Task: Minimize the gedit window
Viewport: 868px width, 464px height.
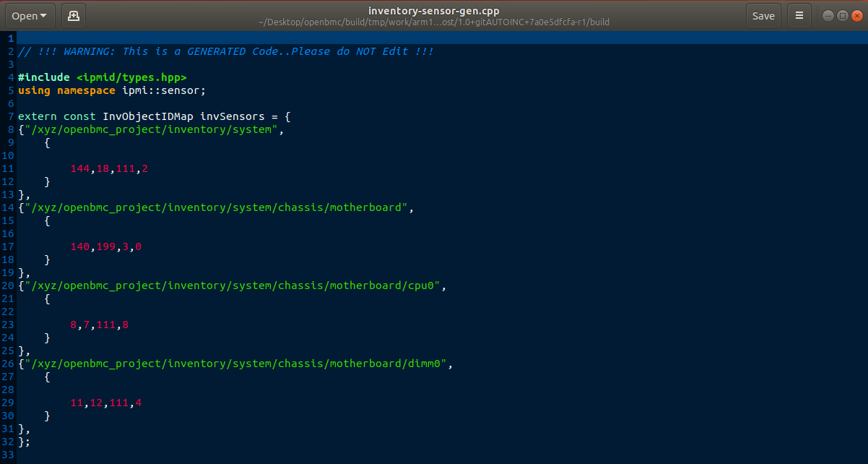Action: pyautogui.click(x=828, y=14)
